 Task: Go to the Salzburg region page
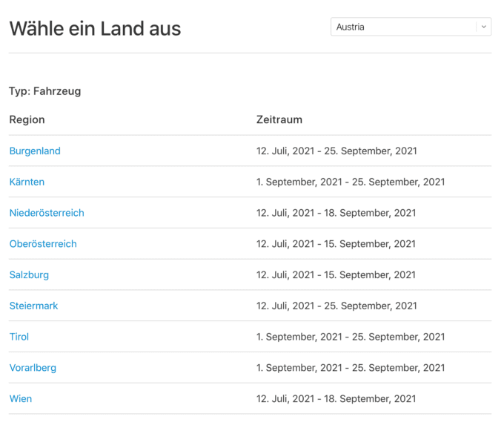(x=29, y=274)
